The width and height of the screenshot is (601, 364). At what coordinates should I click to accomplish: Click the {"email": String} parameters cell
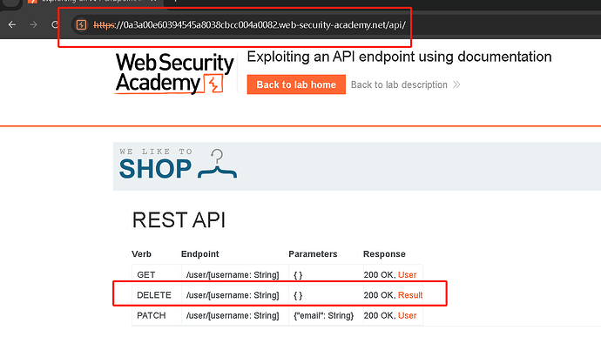click(x=324, y=315)
